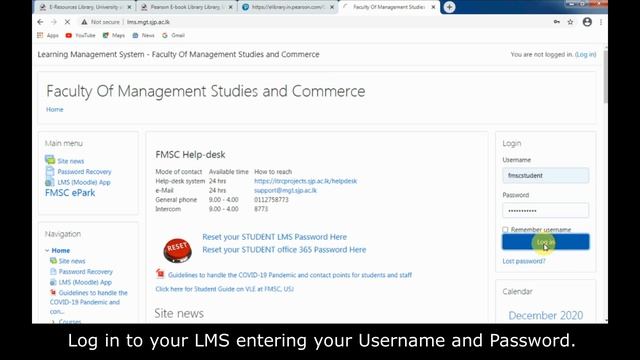The height and width of the screenshot is (360, 640).
Task: Open Reset your STUDENT office 365 Password link
Action: (284, 249)
